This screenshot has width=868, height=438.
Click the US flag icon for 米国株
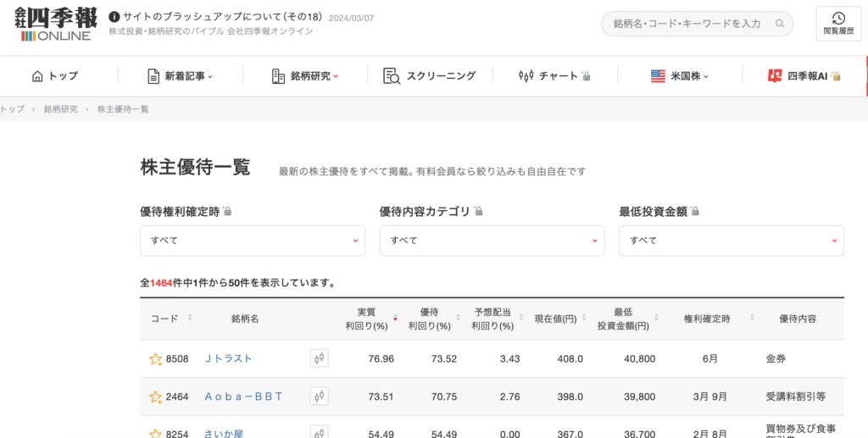[658, 76]
